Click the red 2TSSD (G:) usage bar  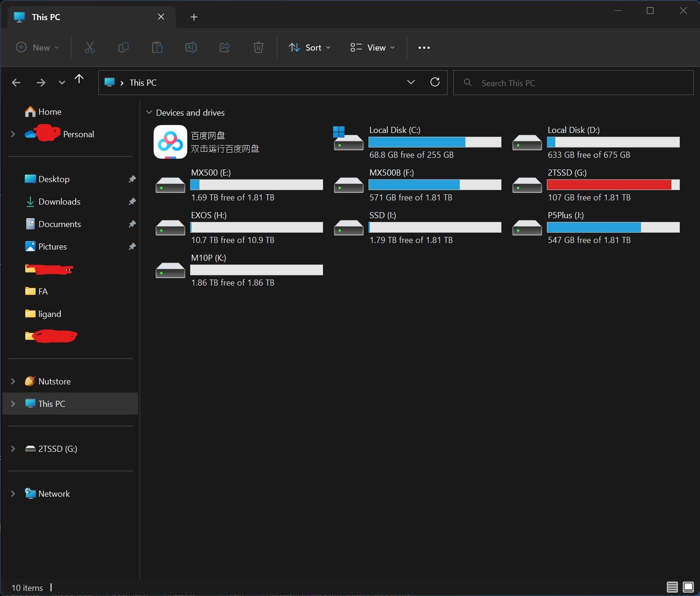tap(613, 184)
